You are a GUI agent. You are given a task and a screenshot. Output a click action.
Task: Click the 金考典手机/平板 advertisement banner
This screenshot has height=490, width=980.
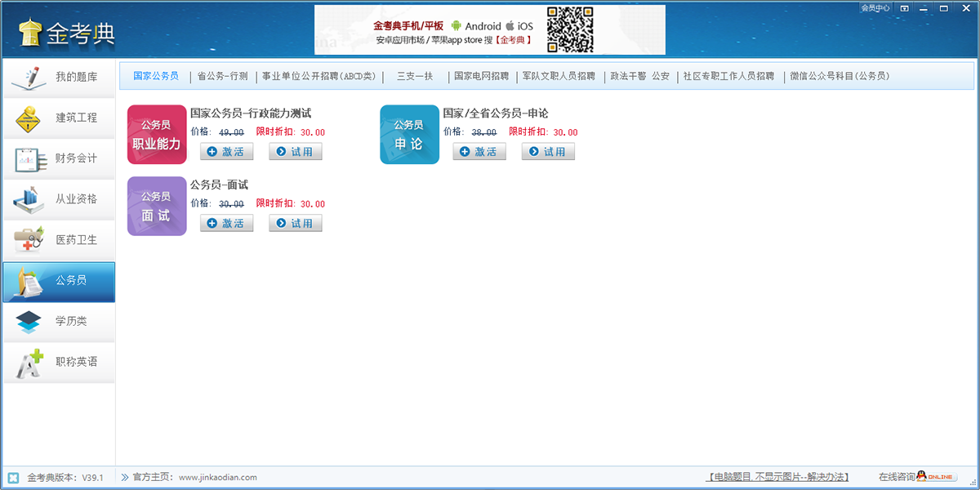(490, 30)
